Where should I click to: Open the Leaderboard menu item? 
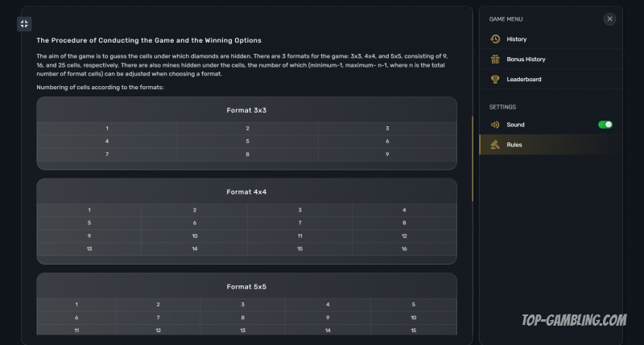click(x=523, y=80)
